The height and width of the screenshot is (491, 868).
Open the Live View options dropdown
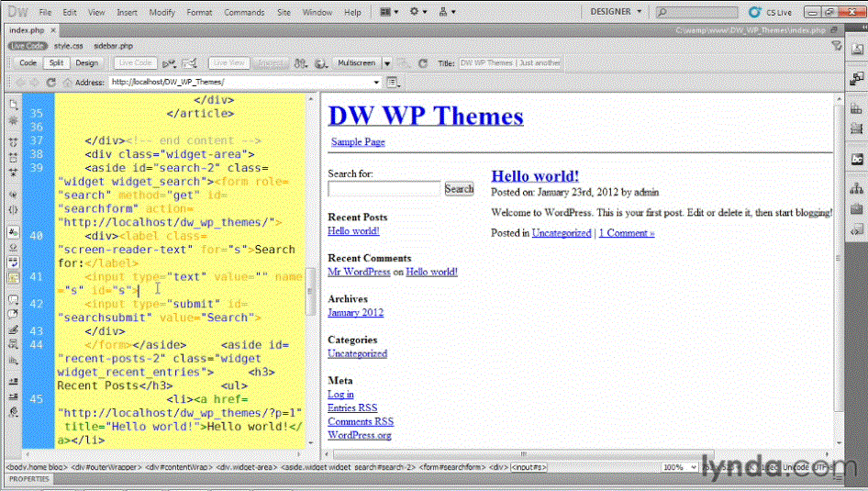coord(394,83)
